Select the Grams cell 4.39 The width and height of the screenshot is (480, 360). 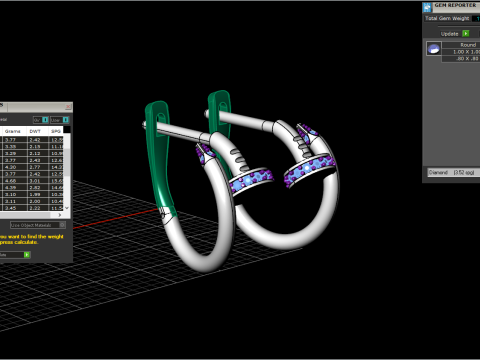[x=15, y=187]
